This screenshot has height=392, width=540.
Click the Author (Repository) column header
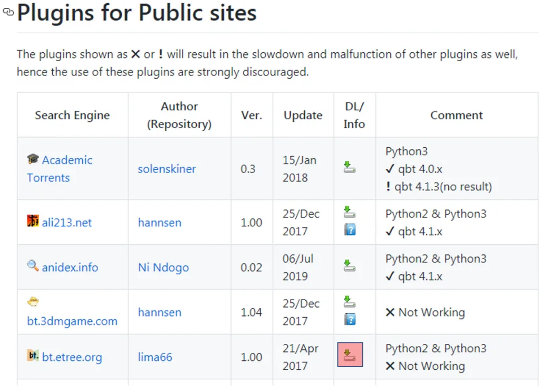pos(179,115)
